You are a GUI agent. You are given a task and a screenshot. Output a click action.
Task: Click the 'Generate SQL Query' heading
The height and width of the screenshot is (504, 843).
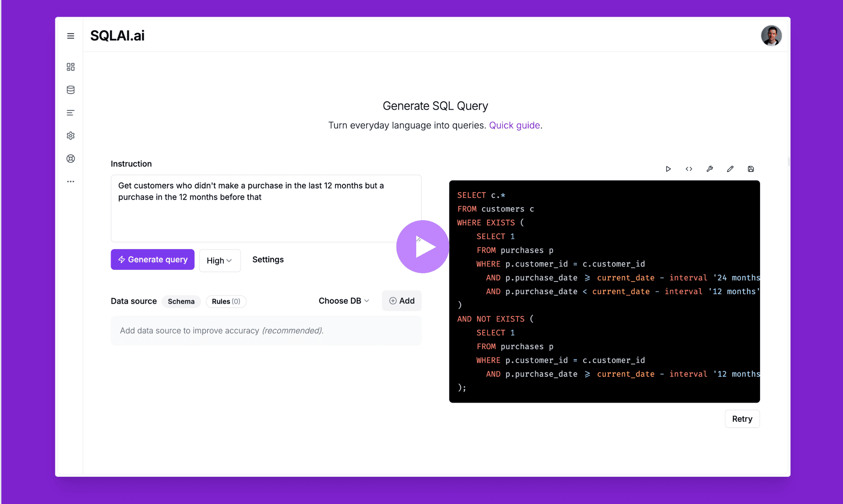coord(435,106)
